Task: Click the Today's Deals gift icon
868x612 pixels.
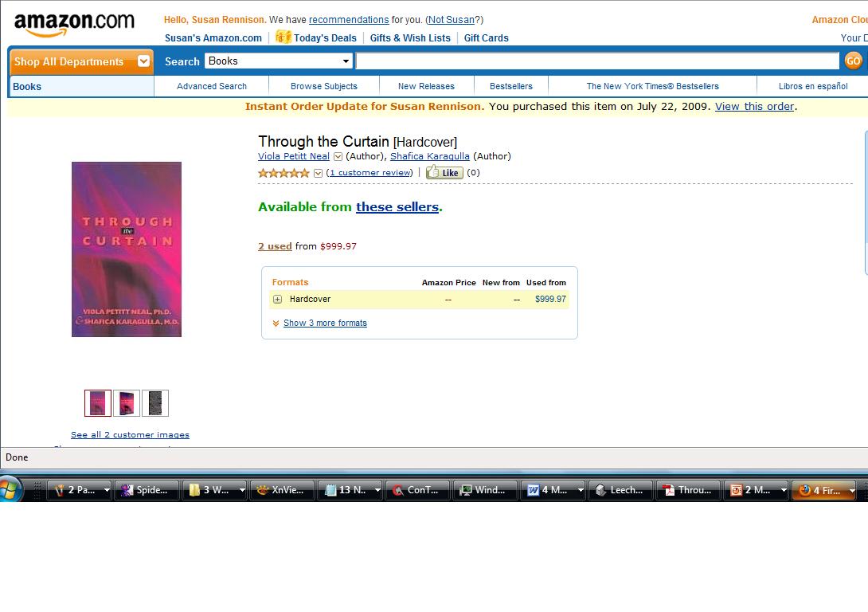Action: tap(283, 37)
